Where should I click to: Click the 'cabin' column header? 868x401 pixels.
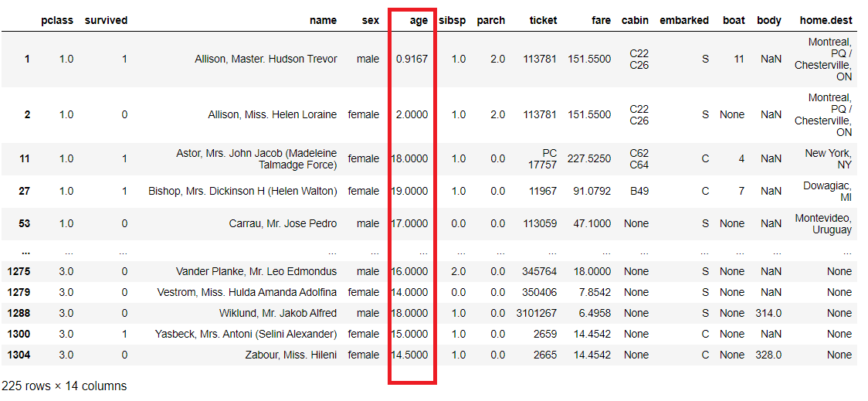click(635, 21)
